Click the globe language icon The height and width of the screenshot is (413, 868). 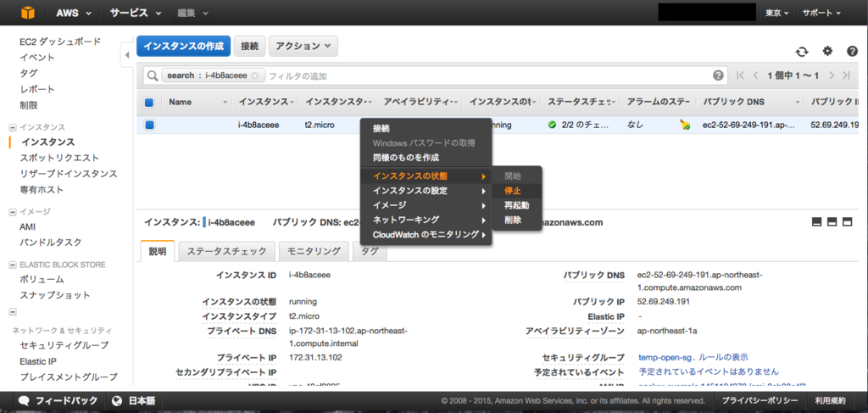116,400
